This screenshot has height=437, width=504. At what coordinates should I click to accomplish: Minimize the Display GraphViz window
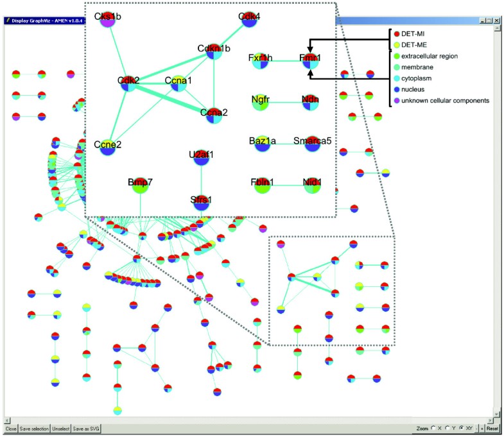[x=482, y=21]
